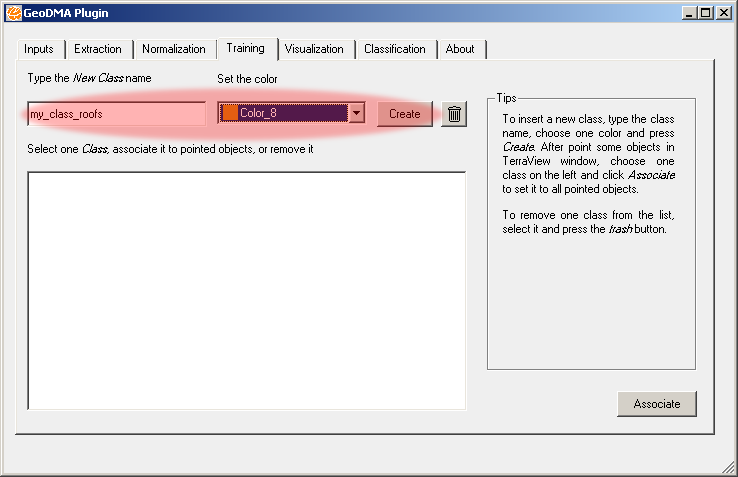Select the Training tab
738x477 pixels.
[x=245, y=48]
